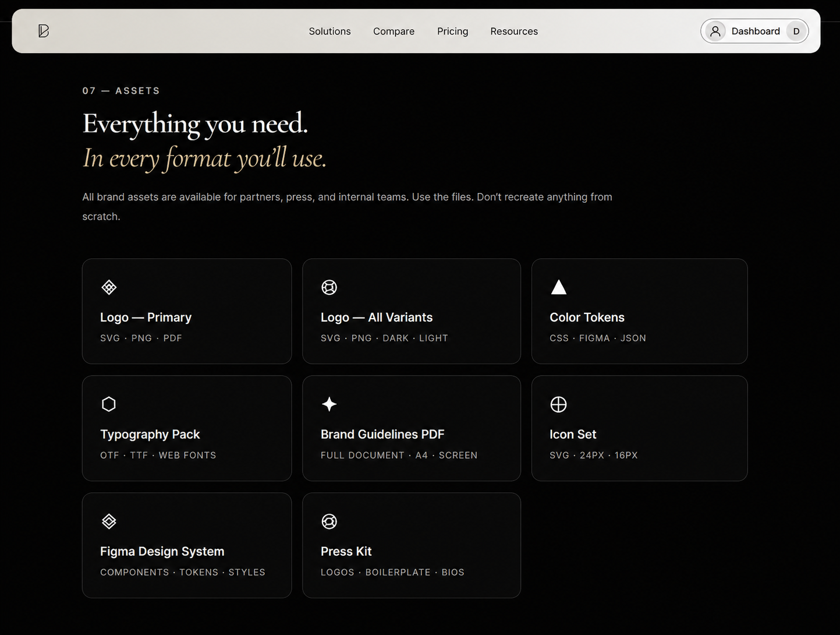Image resolution: width=840 pixels, height=635 pixels.
Task: Click the 'SVG · PNG · PDF' format text
Action: click(141, 338)
